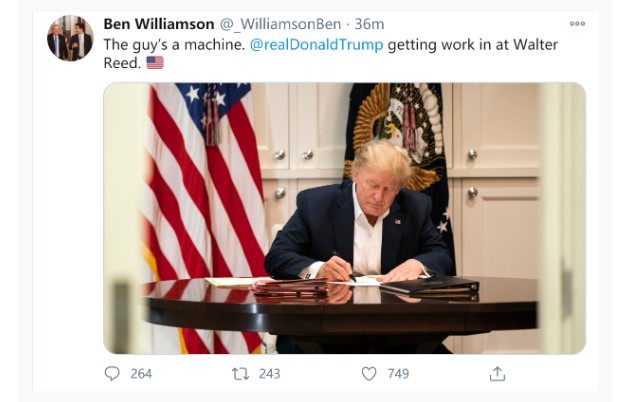Open the attached tweet photo

click(x=345, y=218)
